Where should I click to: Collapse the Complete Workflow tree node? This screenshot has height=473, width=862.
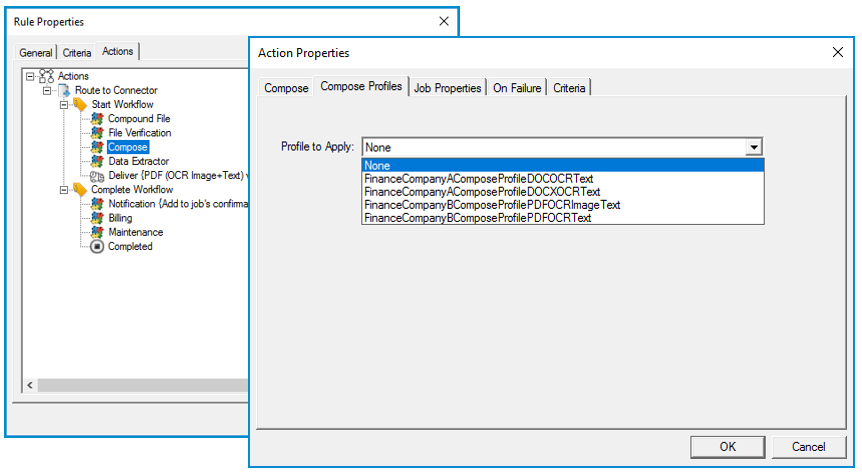click(63, 189)
